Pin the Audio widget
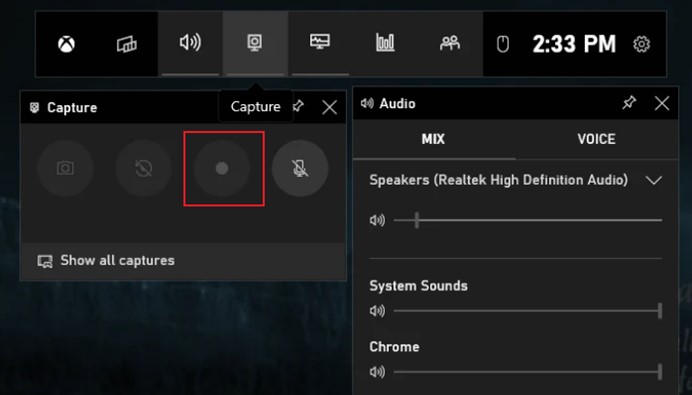 629,103
